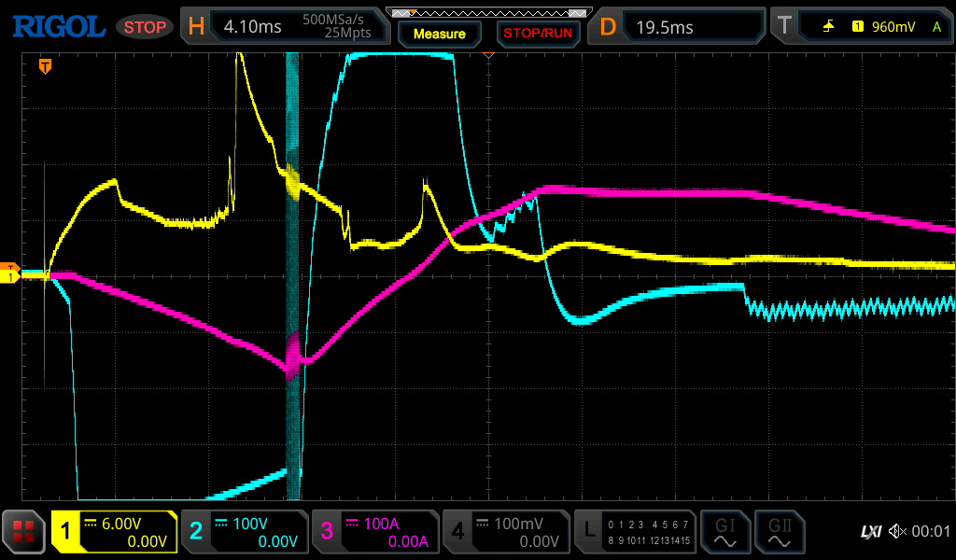Toggle channel 1 (6.00V) on or off
This screenshot has width=956, height=560.
pos(114,532)
